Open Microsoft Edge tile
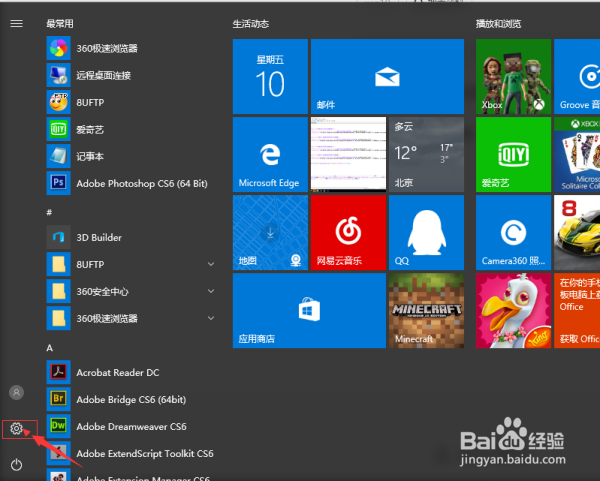The width and height of the screenshot is (600, 481). 270,155
